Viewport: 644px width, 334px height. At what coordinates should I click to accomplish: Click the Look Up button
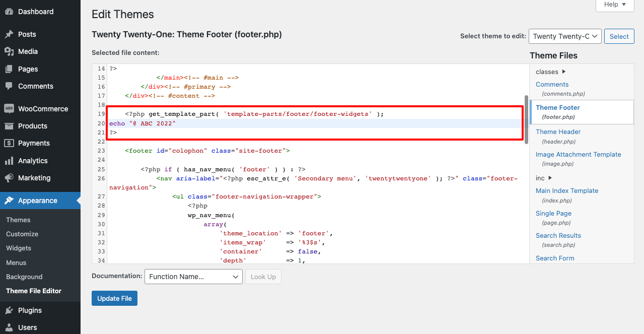263,277
